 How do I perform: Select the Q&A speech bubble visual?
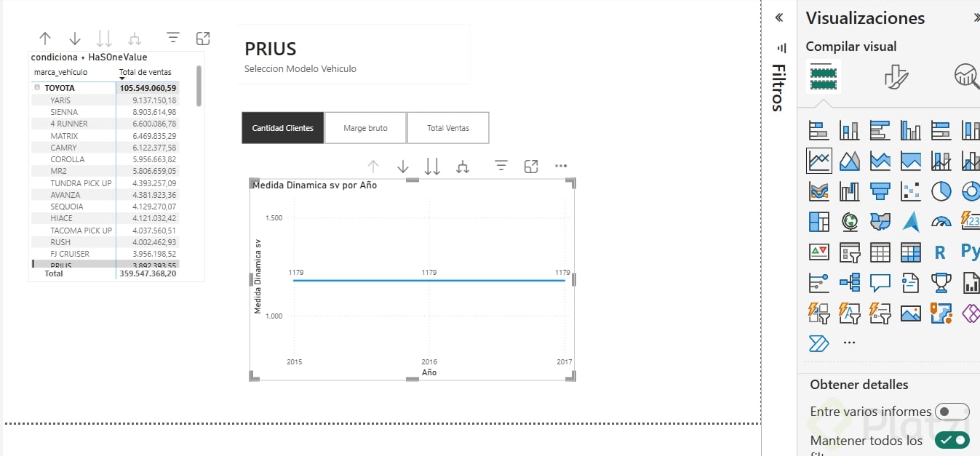(880, 282)
